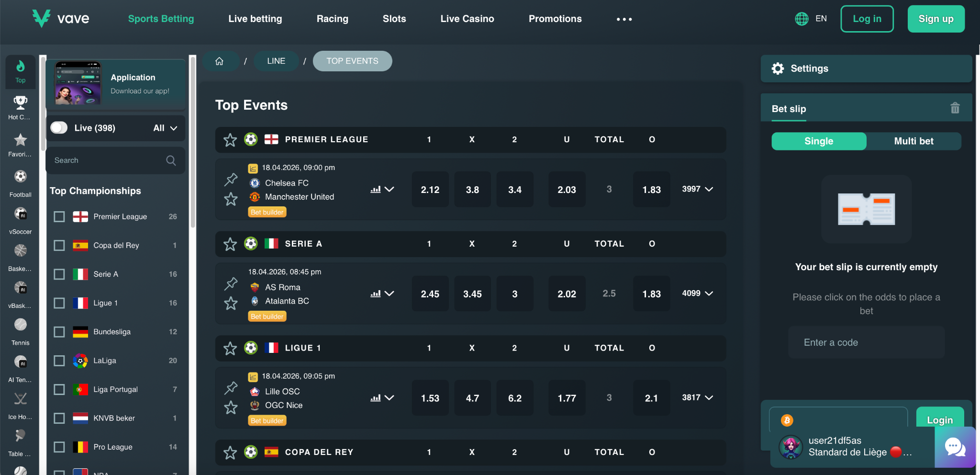Check the Liga Portugal checkbox
Image resolution: width=980 pixels, height=475 pixels.
[x=59, y=390]
